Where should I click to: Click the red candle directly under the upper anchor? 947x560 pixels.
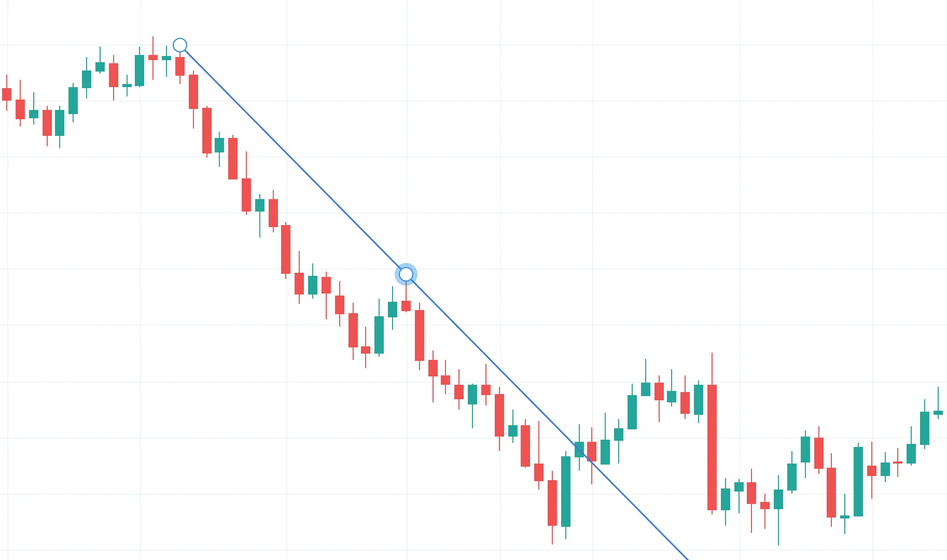[180, 66]
